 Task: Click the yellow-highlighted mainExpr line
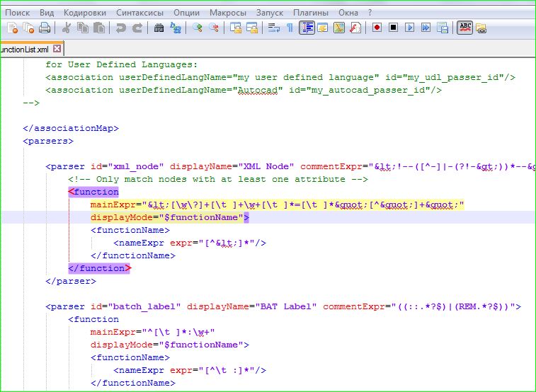point(278,205)
